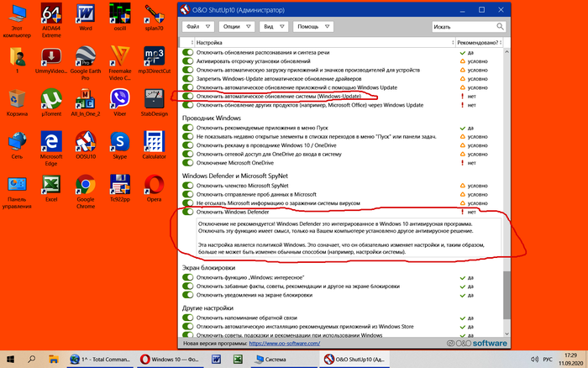The image size is (588, 368).
Task: Toggle Отключить функцию Windows: интересное switch
Action: [x=188, y=277]
